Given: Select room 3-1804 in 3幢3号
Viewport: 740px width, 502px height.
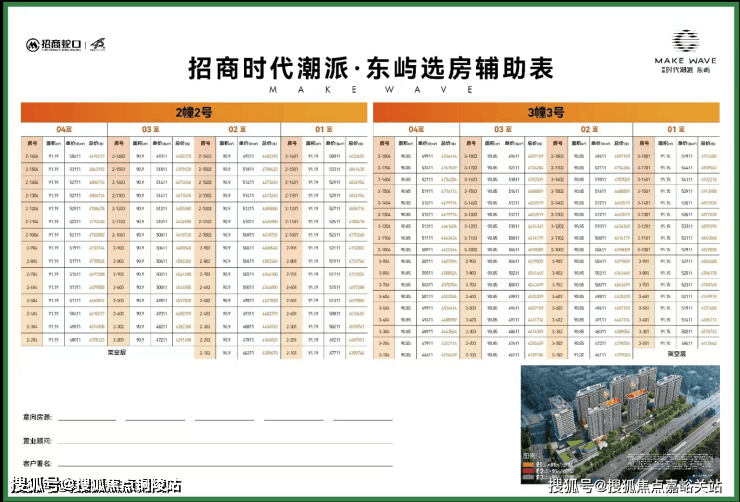Looking at the screenshot, I should 384,156.
